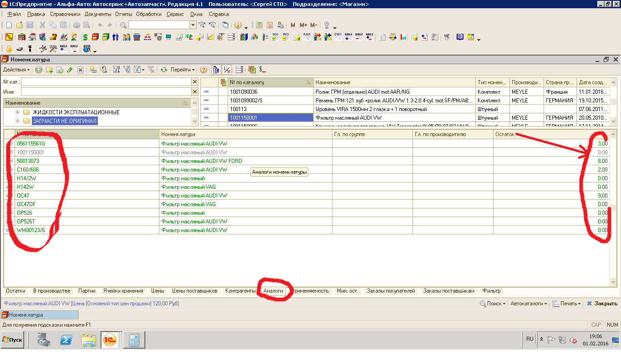Toggle the 1/x display mode button
This screenshot has height=364, width=621.
coord(226,70)
